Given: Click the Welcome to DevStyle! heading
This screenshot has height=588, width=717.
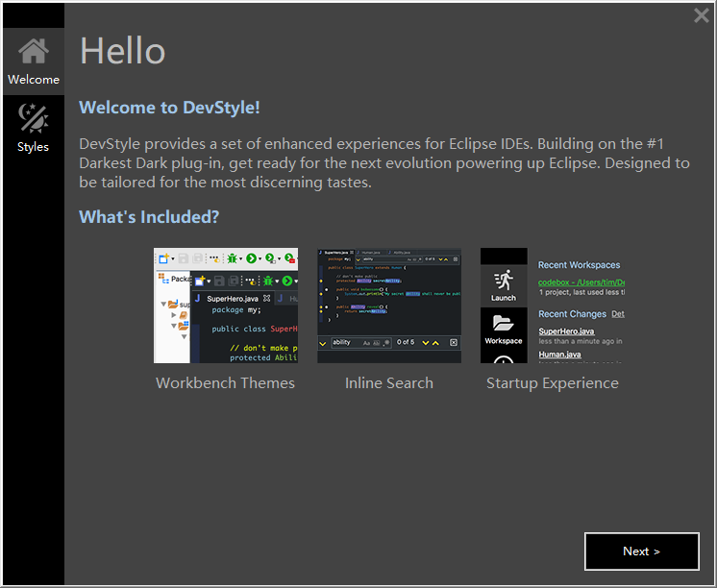Looking at the screenshot, I should pyautogui.click(x=169, y=108).
